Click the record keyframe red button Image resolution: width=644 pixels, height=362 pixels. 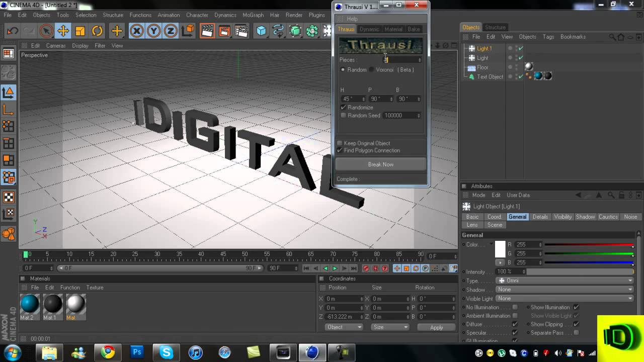click(x=366, y=268)
